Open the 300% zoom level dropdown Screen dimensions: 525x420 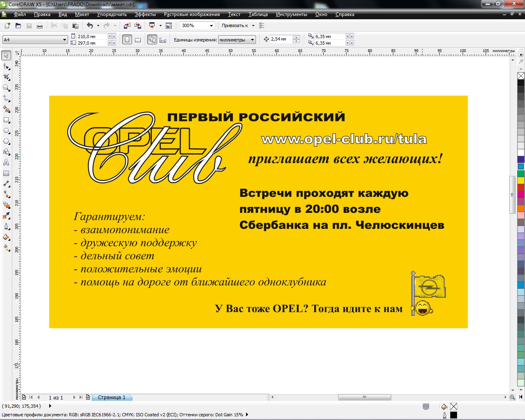pyautogui.click(x=212, y=25)
